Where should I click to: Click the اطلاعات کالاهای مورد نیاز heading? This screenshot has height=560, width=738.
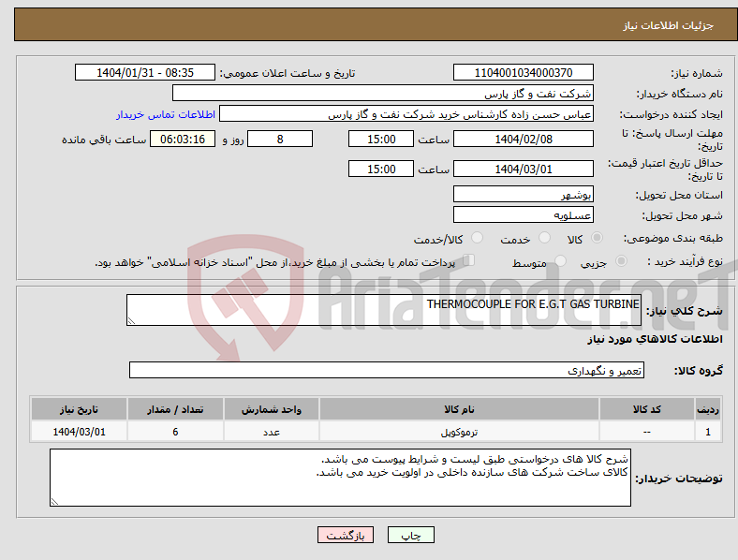[x=655, y=339]
